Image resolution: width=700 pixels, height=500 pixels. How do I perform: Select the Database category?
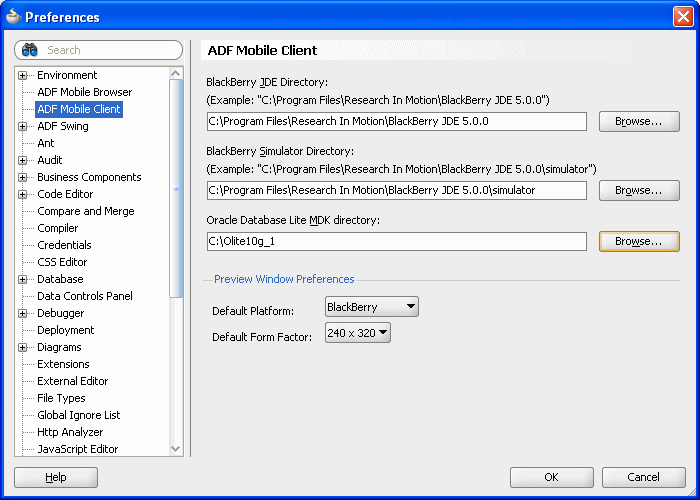60,279
